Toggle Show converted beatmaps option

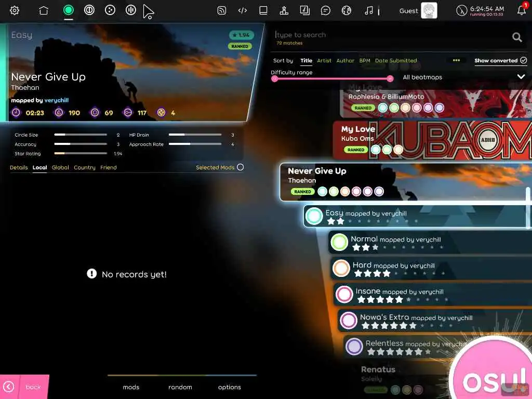pyautogui.click(x=500, y=60)
